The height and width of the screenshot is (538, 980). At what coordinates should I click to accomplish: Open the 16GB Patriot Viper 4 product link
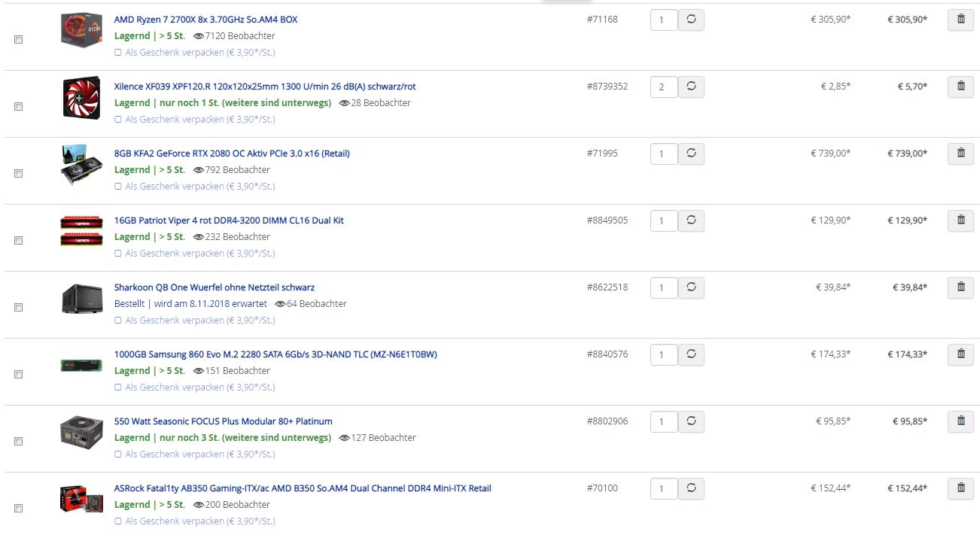pos(229,220)
